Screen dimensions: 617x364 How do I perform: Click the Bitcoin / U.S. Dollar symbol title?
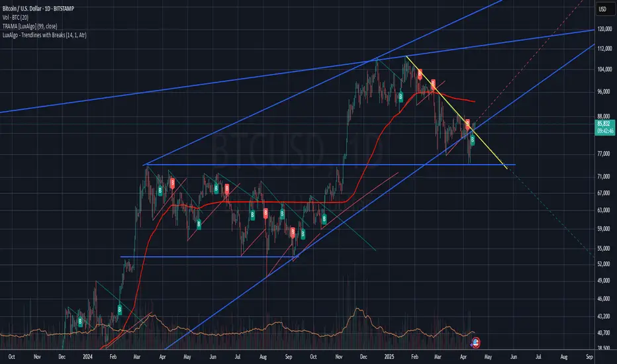click(x=38, y=9)
